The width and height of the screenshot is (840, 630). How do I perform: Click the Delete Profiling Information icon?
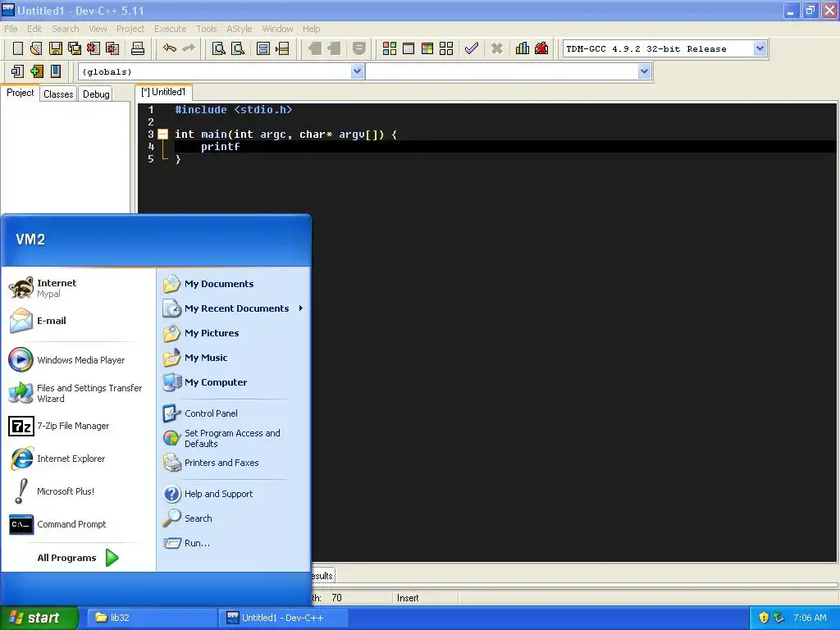click(541, 48)
